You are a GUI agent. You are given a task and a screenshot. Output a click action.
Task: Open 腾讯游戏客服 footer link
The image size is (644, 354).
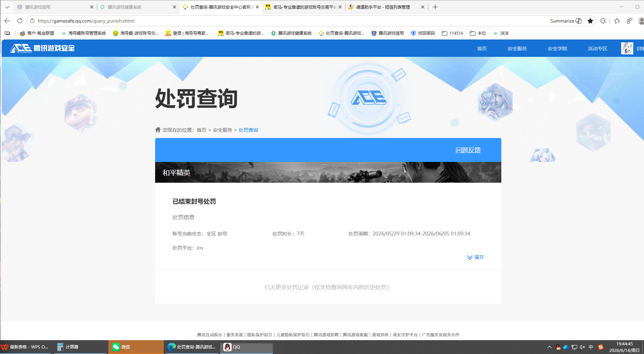tap(355, 335)
